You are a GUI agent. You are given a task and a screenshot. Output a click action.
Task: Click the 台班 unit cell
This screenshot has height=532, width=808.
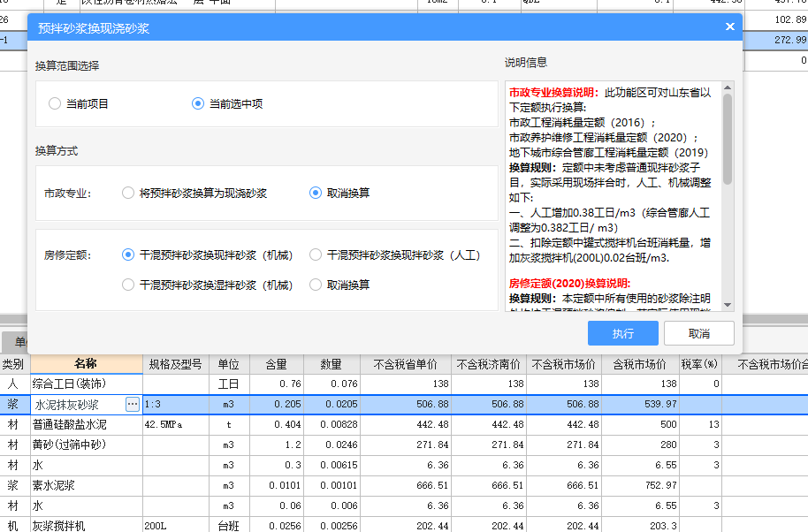229,526
